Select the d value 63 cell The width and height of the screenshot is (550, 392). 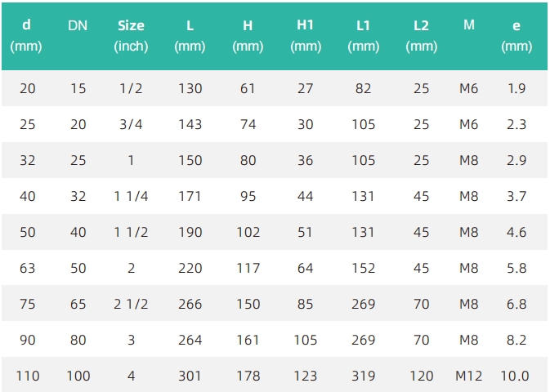tap(27, 268)
